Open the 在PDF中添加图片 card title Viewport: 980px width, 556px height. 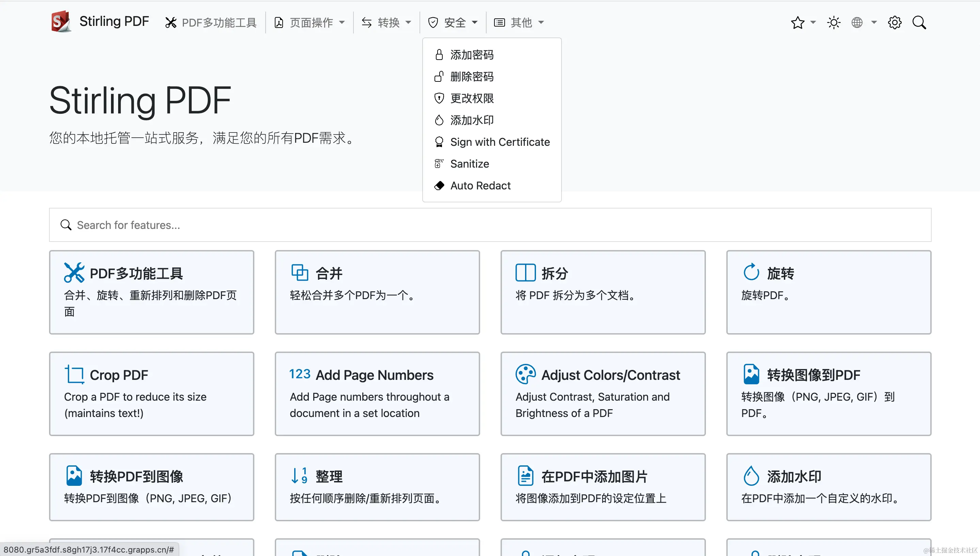[x=594, y=477]
